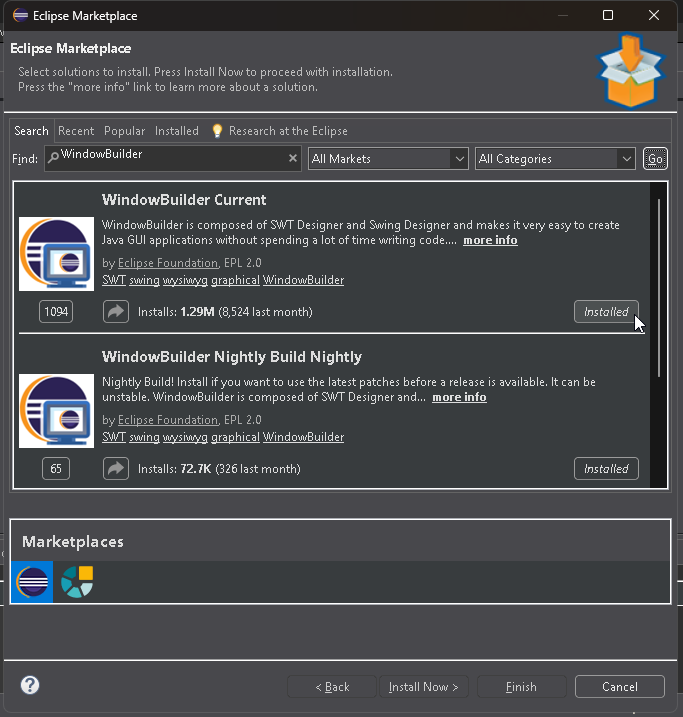This screenshot has height=717, width=683.
Task: Switch to the Popular tab
Action: coord(124,131)
